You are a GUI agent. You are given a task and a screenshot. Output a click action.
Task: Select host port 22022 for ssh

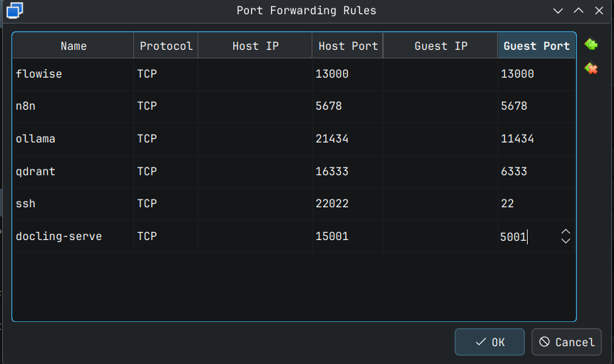347,204
